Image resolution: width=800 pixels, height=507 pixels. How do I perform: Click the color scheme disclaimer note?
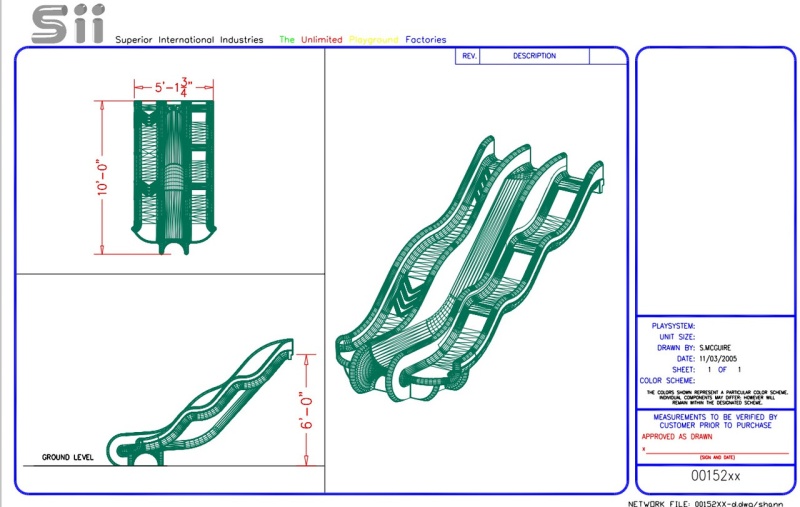click(717, 397)
